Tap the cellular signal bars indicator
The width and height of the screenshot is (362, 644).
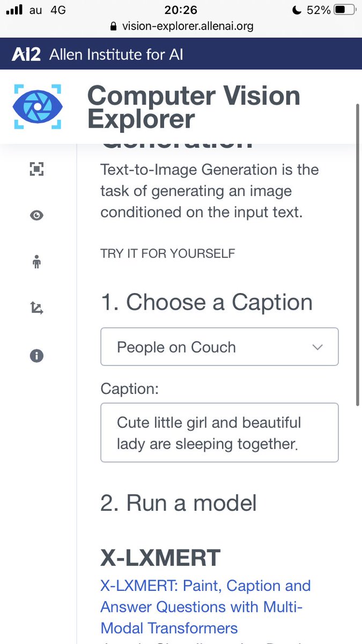[x=14, y=10]
